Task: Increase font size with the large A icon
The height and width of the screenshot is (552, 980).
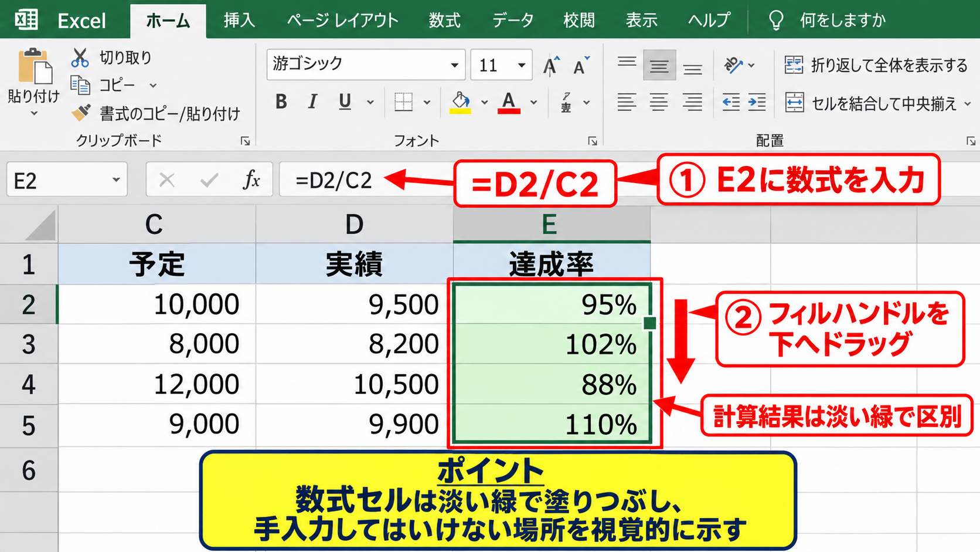Action: (x=551, y=66)
